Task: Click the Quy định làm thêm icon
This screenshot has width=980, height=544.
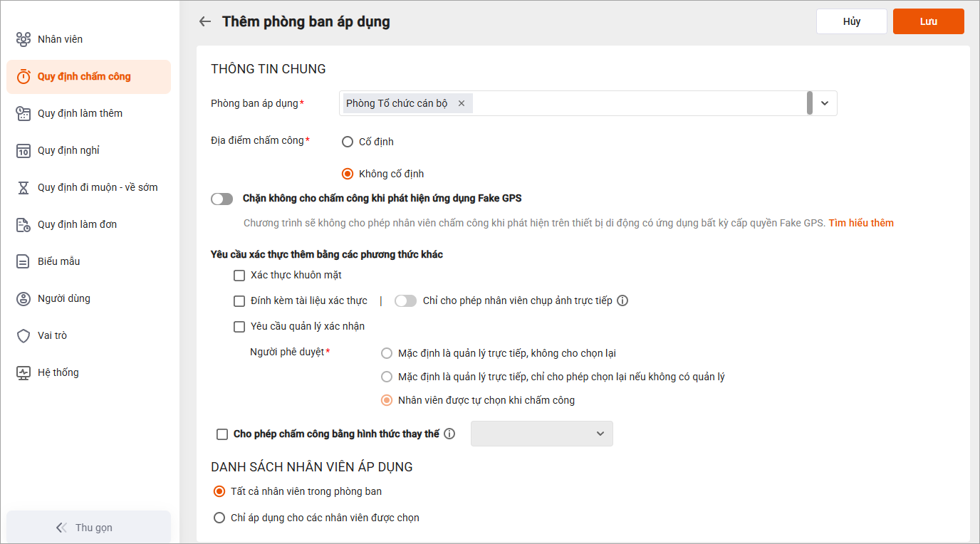Action: pos(24,113)
